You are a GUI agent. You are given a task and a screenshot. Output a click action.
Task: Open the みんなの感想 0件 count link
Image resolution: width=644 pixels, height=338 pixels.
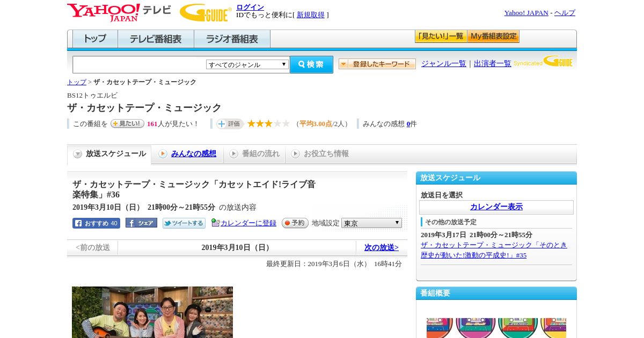point(408,124)
